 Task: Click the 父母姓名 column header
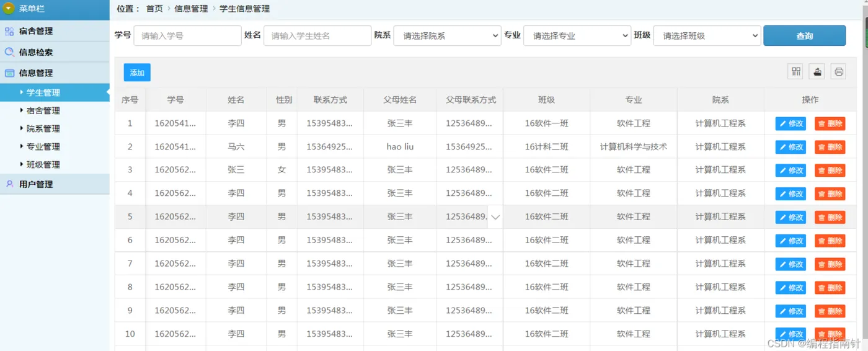click(400, 100)
